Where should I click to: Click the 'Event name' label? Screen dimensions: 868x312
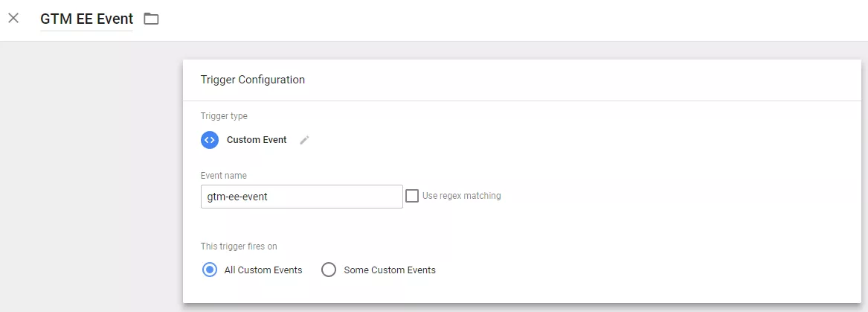tap(224, 175)
